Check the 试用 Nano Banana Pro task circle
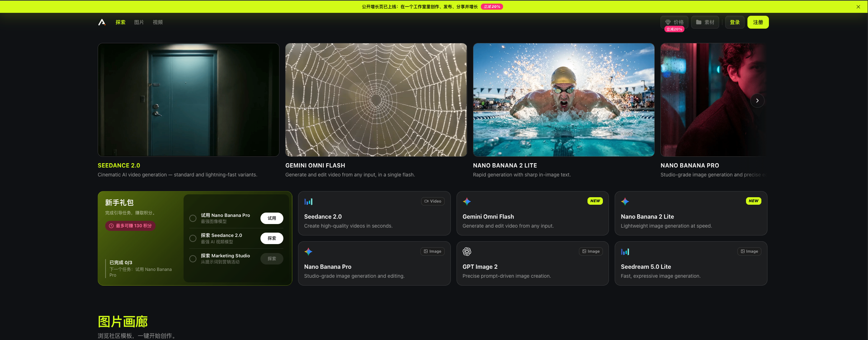Screen dimensions: 868x340 [x=193, y=218]
